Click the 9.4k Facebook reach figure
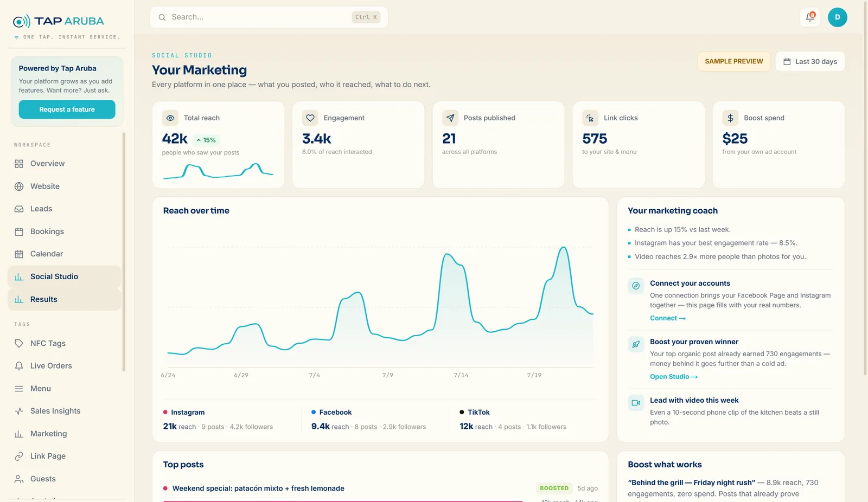The width and height of the screenshot is (868, 502). pos(320,427)
